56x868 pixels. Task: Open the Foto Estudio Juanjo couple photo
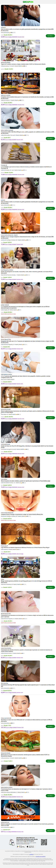[20, 432]
